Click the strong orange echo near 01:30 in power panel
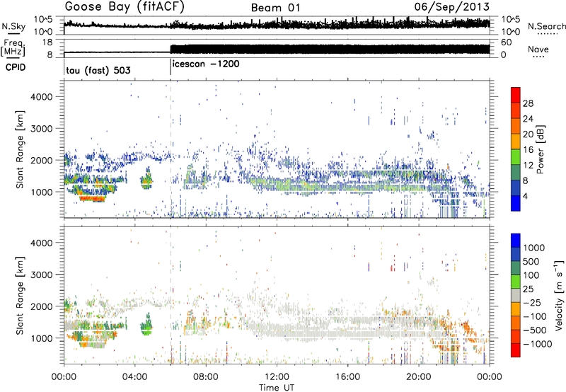Image resolution: width=566 pixels, height=392 pixels. click(93, 198)
